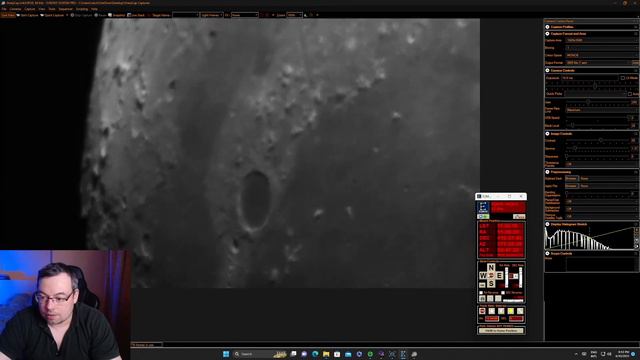640x360 pixels.
Task: Open the Zoom dropdown in the toolbar
Action: coord(294,15)
